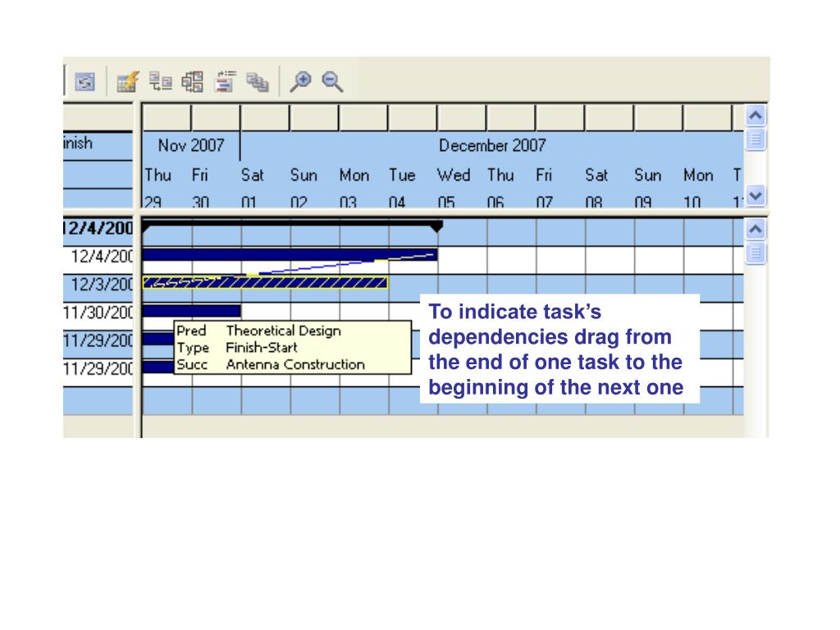The height and width of the screenshot is (630, 840).
Task: Click the resource list toolbar icon
Action: [x=225, y=82]
